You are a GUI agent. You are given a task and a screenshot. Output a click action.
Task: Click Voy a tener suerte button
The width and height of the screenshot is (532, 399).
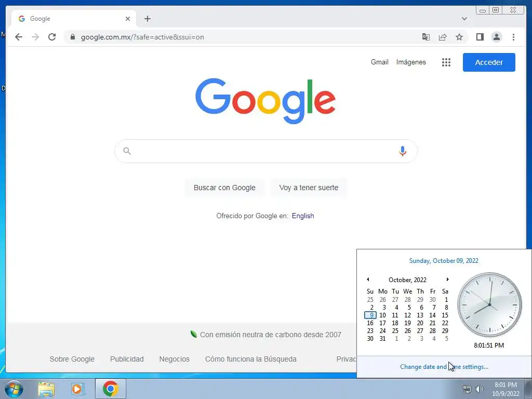tap(309, 188)
